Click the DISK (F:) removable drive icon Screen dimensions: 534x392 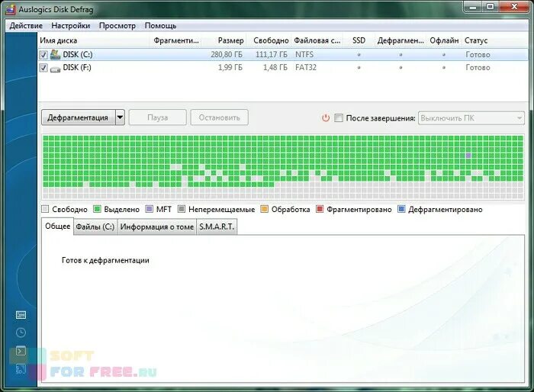[x=55, y=69]
